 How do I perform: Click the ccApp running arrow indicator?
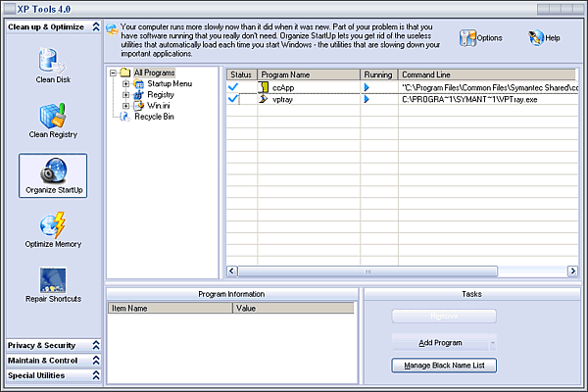(x=367, y=87)
